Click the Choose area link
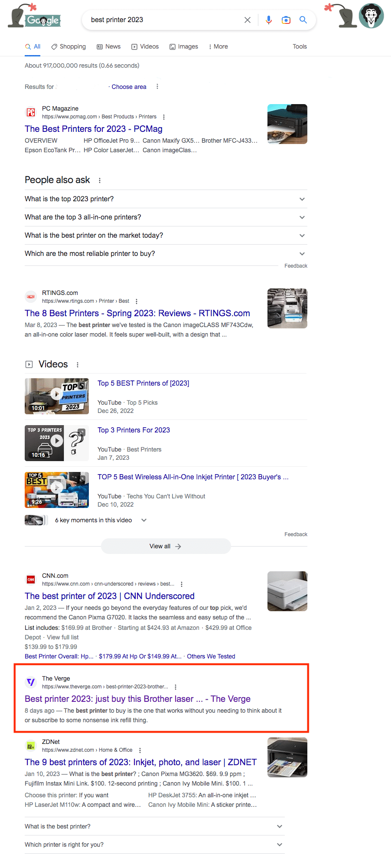Image resolution: width=391 pixels, height=868 pixels. 129,87
